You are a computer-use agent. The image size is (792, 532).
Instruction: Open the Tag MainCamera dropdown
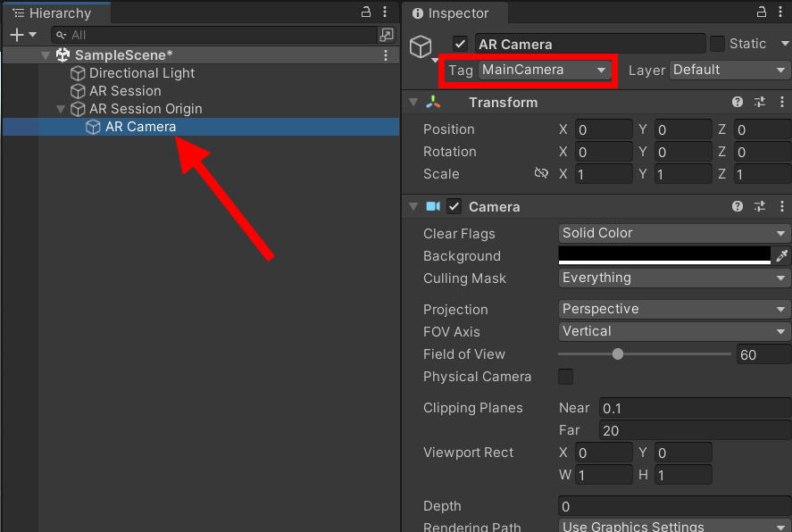[x=545, y=70]
